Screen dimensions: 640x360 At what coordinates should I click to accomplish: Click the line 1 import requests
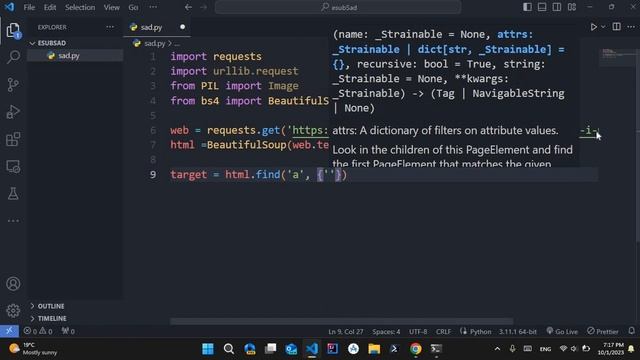pyautogui.click(x=216, y=56)
